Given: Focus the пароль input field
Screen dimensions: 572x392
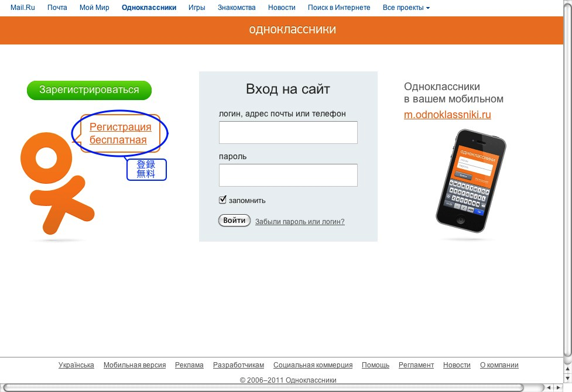Looking at the screenshot, I should click(x=288, y=175).
